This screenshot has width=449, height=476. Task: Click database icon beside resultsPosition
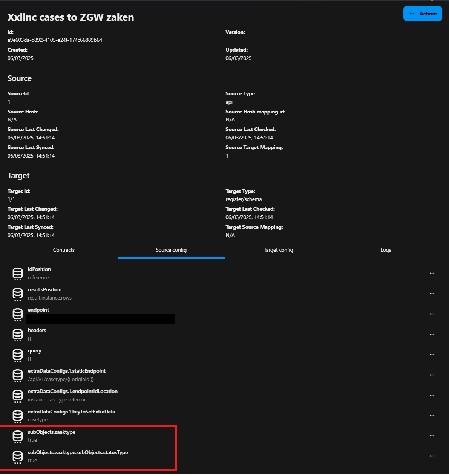coord(18,294)
